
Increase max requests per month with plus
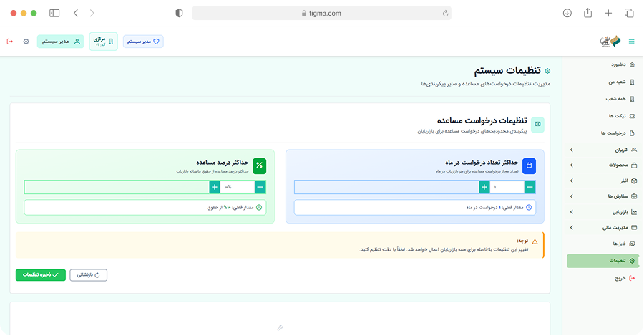484,187
